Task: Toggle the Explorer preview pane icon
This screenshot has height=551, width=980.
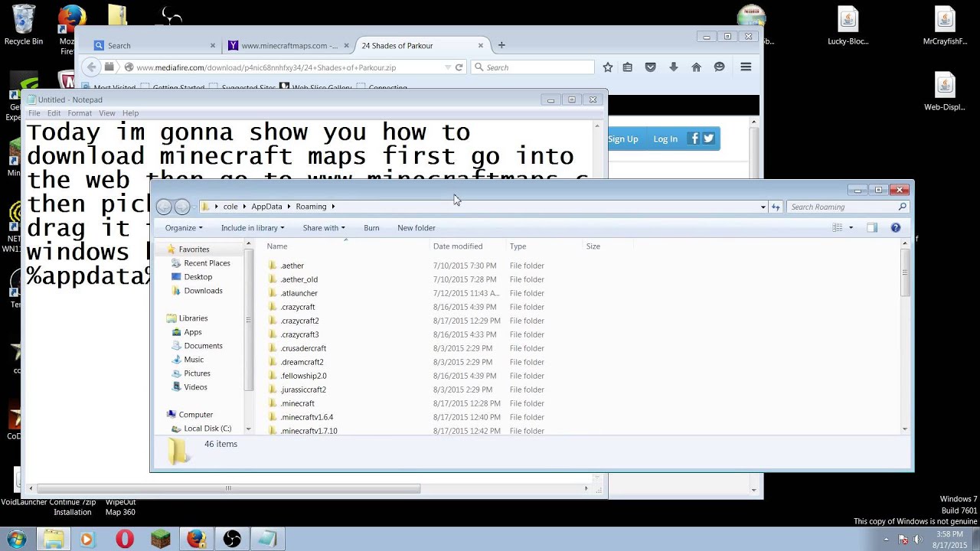Action: (872, 227)
